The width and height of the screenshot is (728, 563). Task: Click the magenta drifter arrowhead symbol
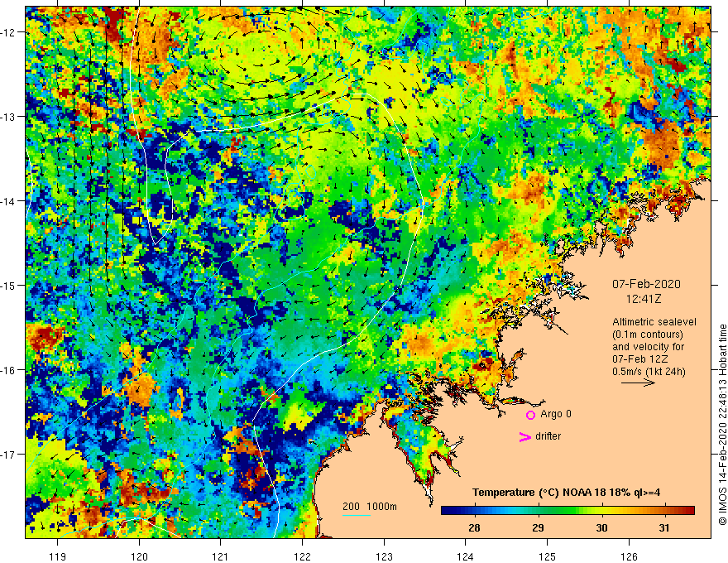tap(525, 436)
